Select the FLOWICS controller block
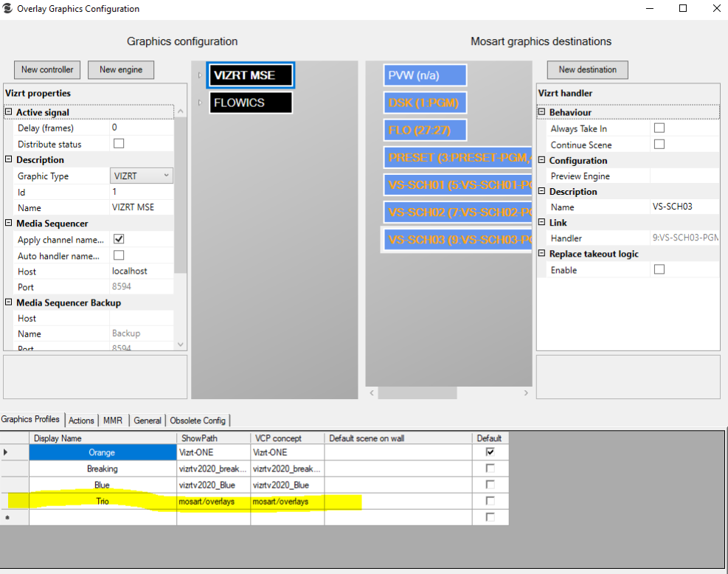The height and width of the screenshot is (574, 728). pos(251,103)
